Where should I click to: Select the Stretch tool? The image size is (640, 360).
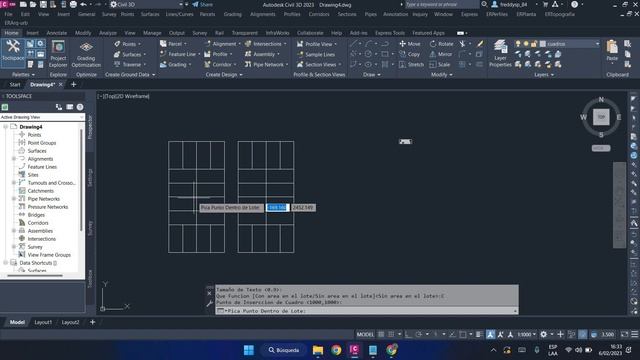(x=411, y=64)
